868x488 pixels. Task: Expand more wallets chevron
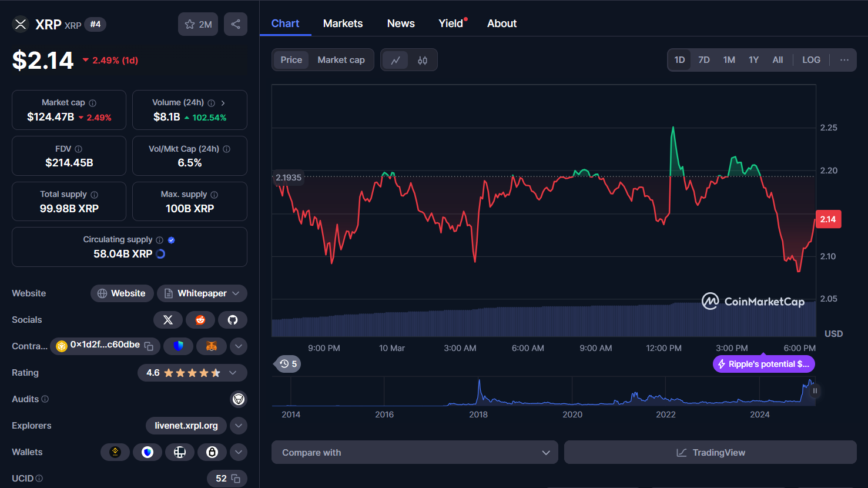(239, 452)
